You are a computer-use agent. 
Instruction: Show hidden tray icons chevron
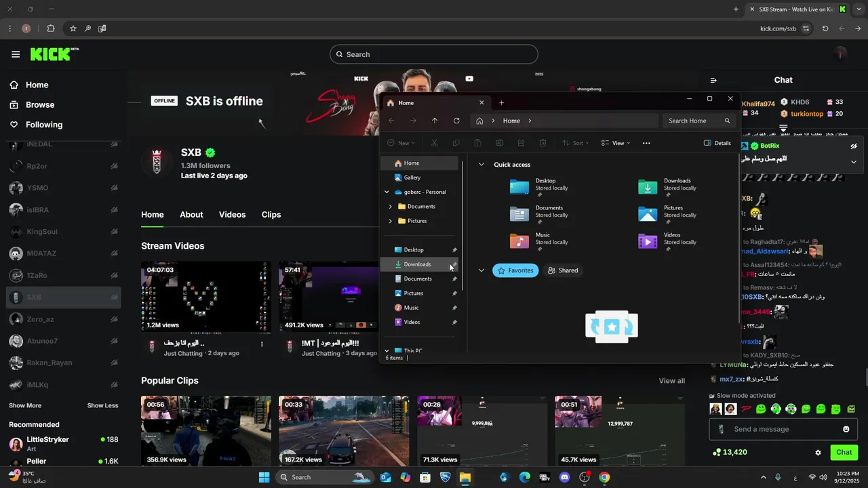tap(764, 478)
